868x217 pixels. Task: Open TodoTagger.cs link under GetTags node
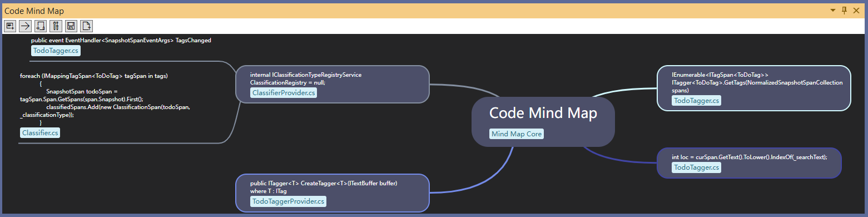[696, 101]
